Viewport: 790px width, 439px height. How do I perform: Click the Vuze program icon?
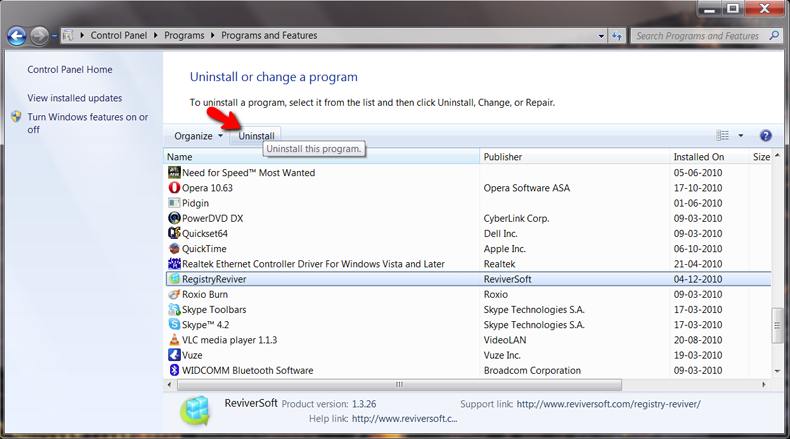tap(174, 354)
